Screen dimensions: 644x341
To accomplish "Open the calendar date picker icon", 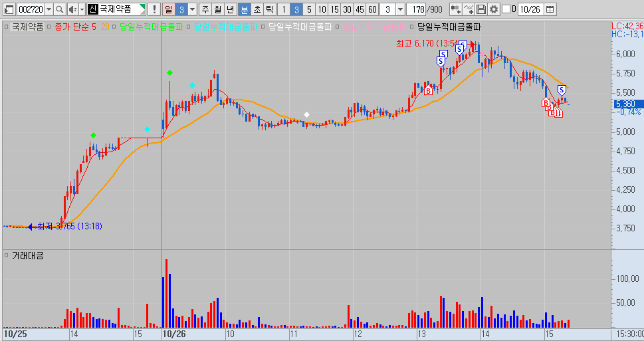I will coord(550,9).
